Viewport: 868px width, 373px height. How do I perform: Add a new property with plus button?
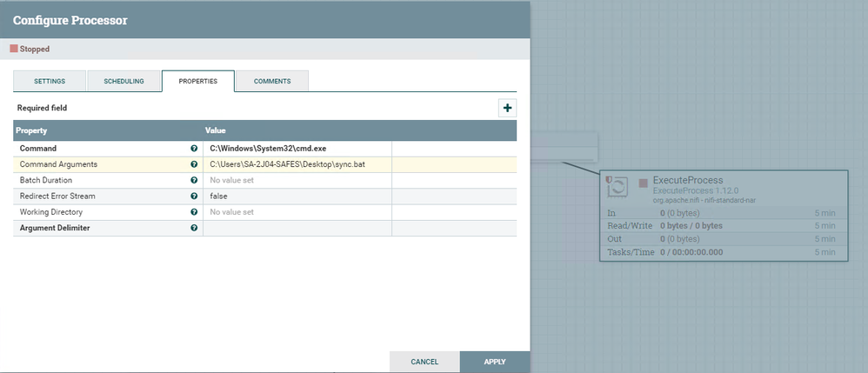(x=507, y=108)
